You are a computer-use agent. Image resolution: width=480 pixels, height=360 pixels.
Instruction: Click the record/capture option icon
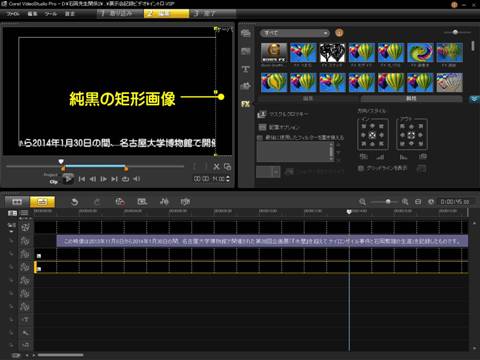pyautogui.click(x=120, y=202)
